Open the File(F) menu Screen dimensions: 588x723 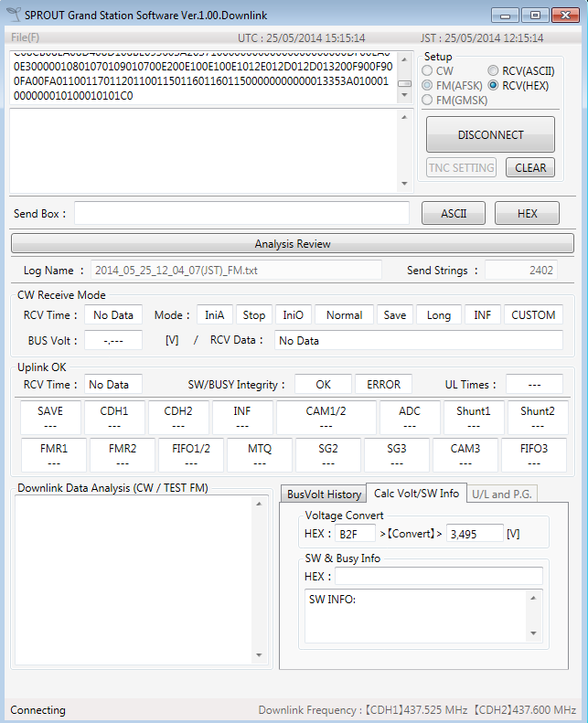coord(25,37)
